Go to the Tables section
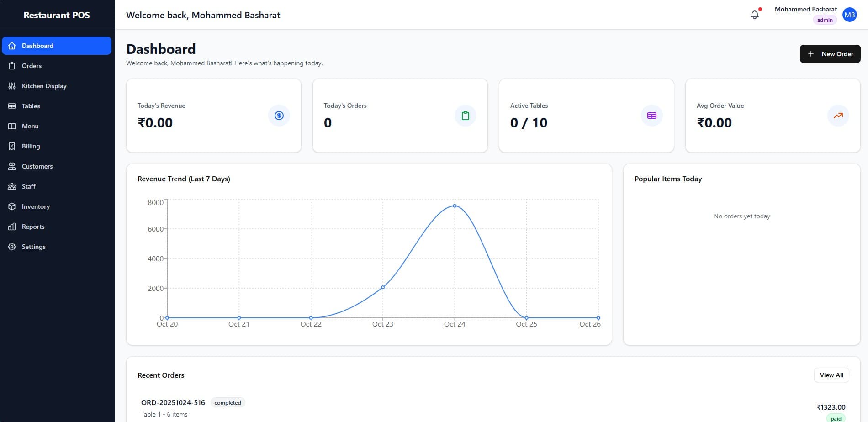Image resolution: width=868 pixels, height=422 pixels. pyautogui.click(x=31, y=106)
